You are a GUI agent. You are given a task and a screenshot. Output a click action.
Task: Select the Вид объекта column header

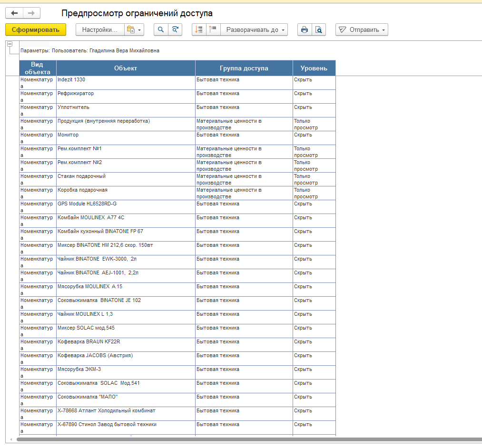tap(38, 68)
